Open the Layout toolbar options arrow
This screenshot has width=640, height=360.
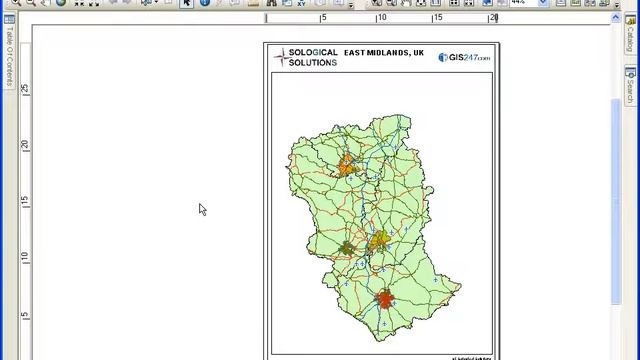coord(617,4)
